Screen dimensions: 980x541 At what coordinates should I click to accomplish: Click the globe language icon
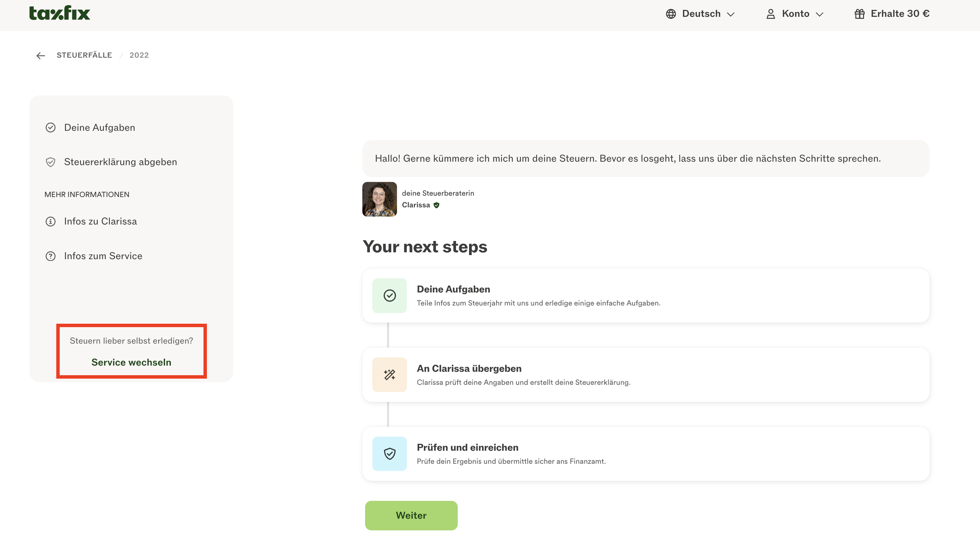[x=671, y=14]
